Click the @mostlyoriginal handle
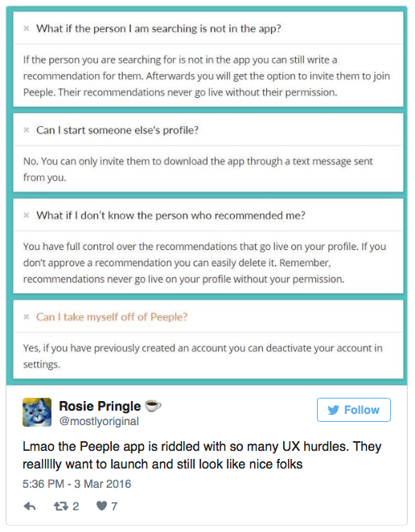Image resolution: width=415 pixels, height=532 pixels. click(99, 421)
